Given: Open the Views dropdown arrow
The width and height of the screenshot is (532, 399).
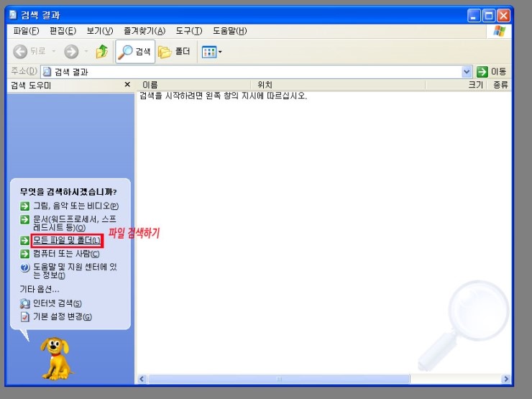Looking at the screenshot, I should 220,52.
